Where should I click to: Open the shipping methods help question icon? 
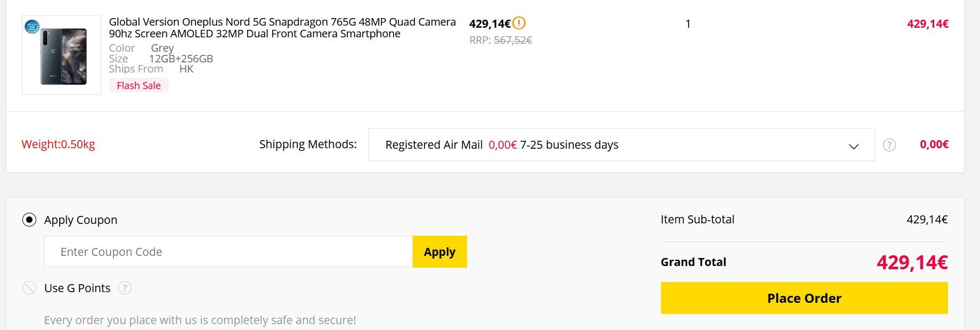[889, 145]
